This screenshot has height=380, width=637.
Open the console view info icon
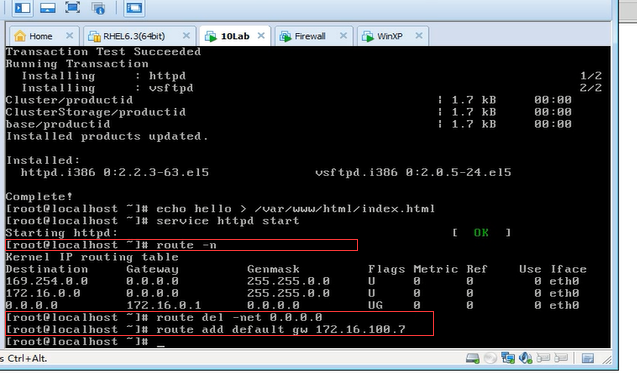click(x=98, y=7)
